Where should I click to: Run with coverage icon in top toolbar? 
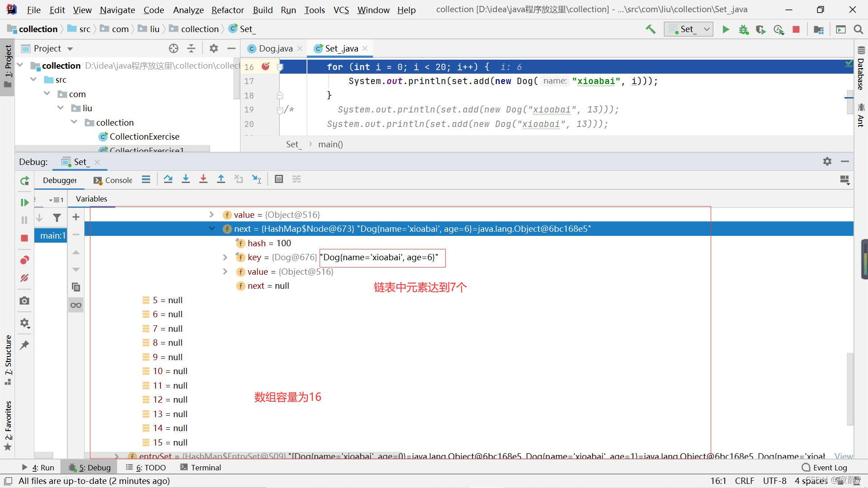pos(761,29)
